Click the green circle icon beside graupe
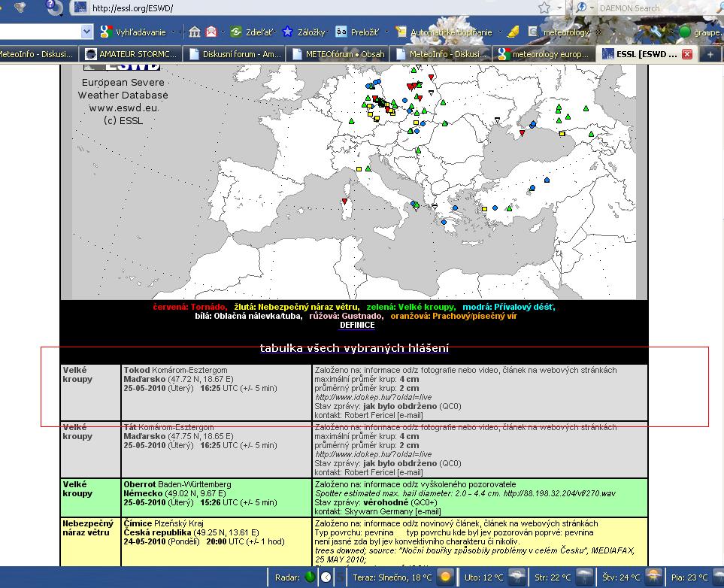 point(685,32)
